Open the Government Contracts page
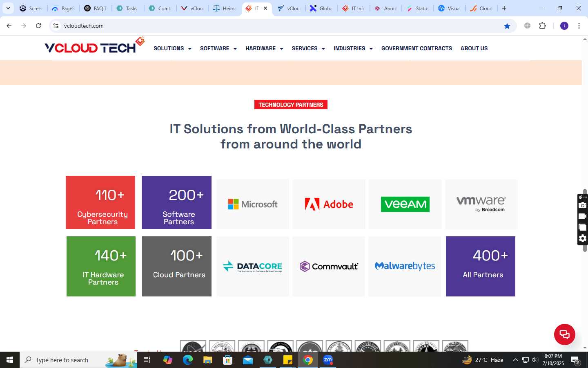Screen dimensions: 588x368 pyautogui.click(x=416, y=48)
